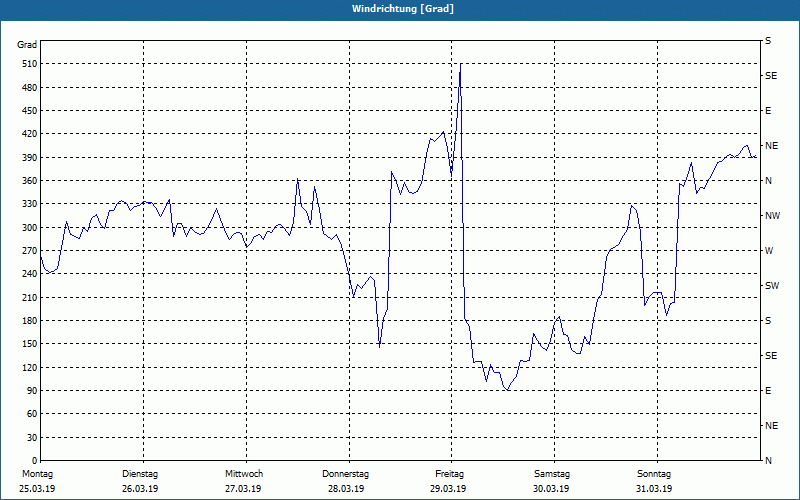This screenshot has height=500, width=800.
Task: Click the 60 axis label
Action: pos(31,414)
